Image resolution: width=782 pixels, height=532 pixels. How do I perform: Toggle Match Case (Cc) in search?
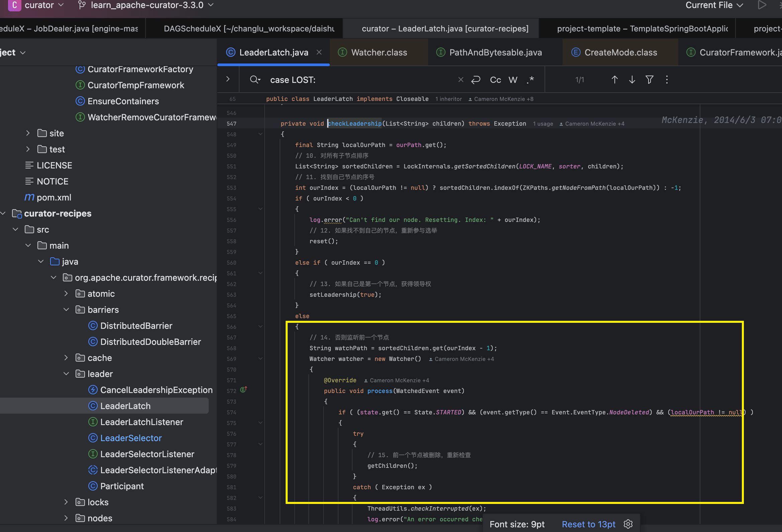tap(495, 80)
